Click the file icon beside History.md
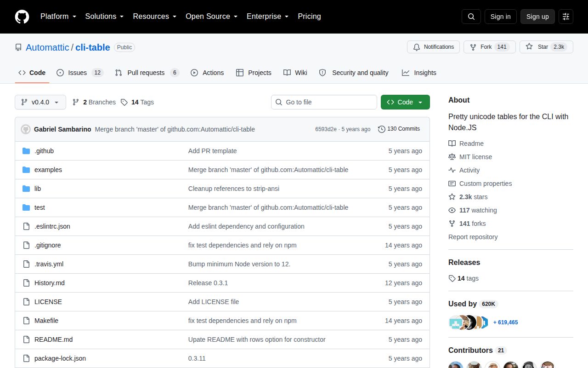The height and width of the screenshot is (368, 588). 26,283
